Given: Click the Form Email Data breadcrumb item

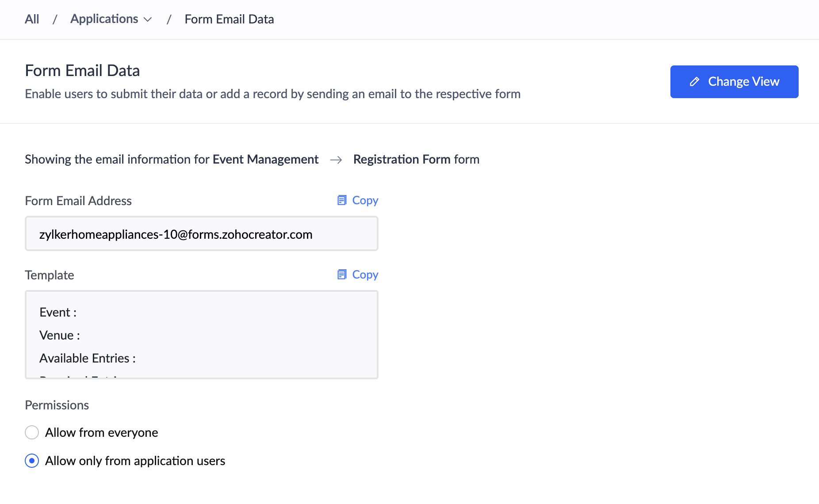Looking at the screenshot, I should 229,19.
